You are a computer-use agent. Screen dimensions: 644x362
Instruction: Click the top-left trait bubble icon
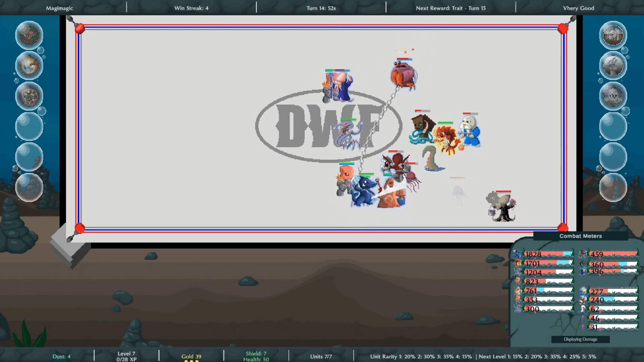click(29, 35)
